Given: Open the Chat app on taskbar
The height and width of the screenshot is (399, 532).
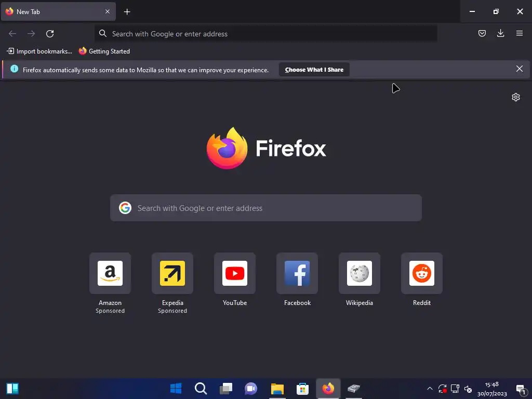Looking at the screenshot, I should click(251, 389).
